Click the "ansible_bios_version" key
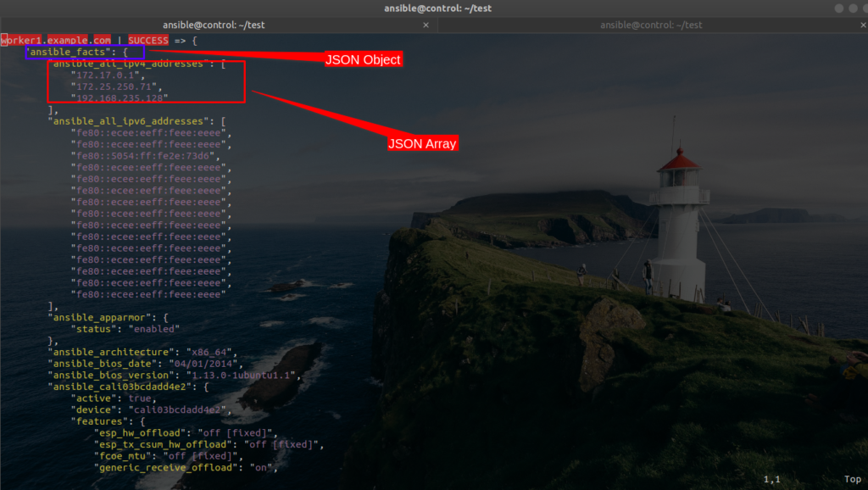The width and height of the screenshot is (868, 490). 114,376
